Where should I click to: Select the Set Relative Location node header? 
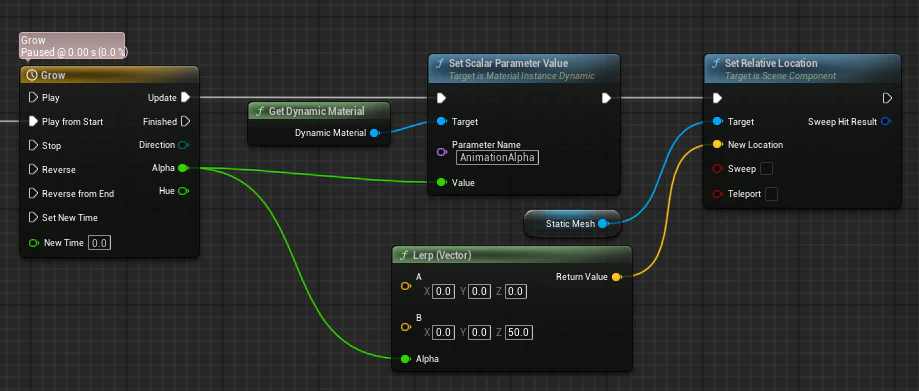[x=802, y=69]
